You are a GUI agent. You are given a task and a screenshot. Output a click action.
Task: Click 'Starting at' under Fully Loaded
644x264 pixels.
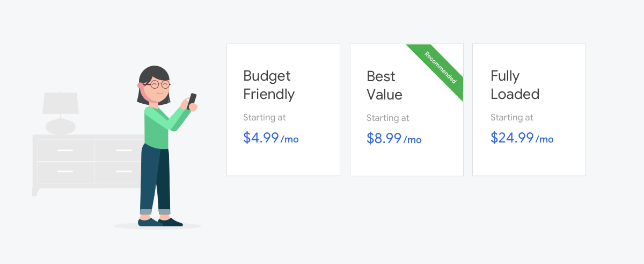[x=512, y=117]
